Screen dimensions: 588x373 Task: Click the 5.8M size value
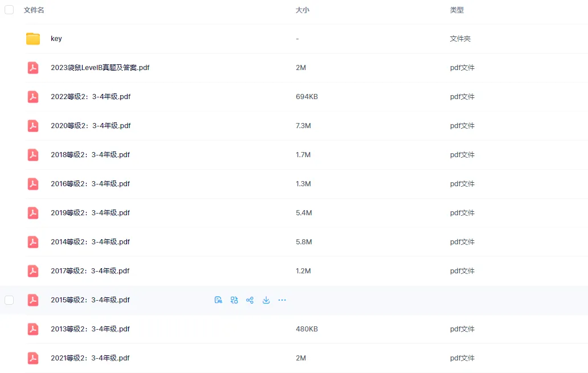(304, 242)
